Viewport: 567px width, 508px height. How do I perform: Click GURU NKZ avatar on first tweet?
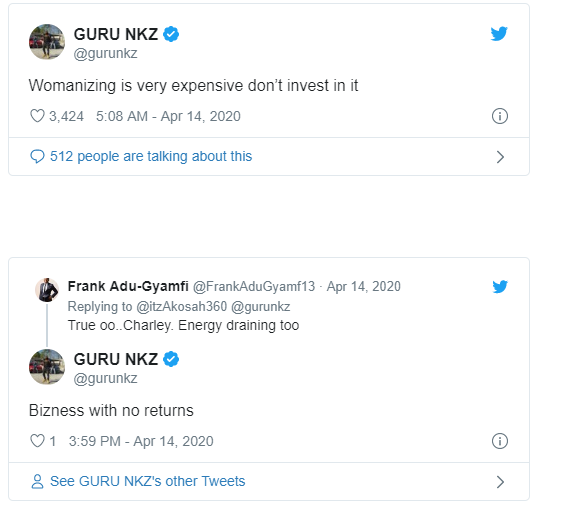[47, 42]
